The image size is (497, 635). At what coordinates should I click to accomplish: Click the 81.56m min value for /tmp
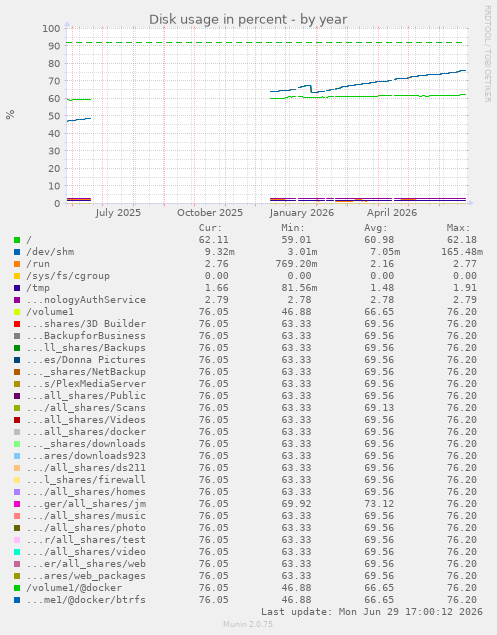tap(299, 288)
